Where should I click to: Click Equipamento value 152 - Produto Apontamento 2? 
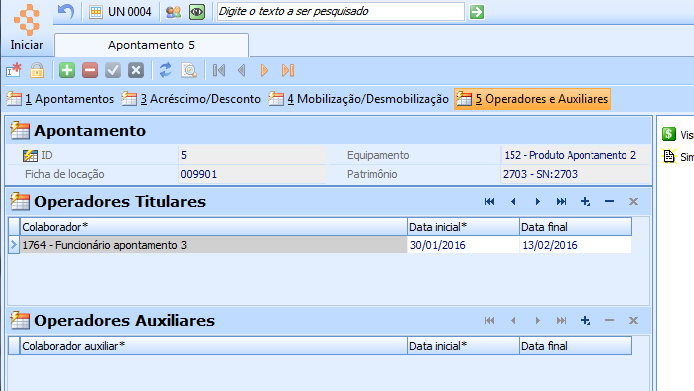tap(575, 155)
